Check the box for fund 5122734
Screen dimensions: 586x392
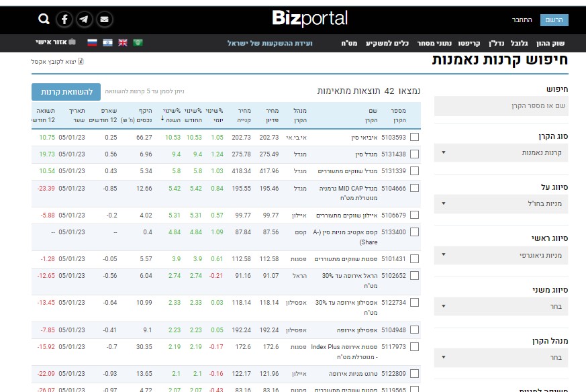pos(414,302)
